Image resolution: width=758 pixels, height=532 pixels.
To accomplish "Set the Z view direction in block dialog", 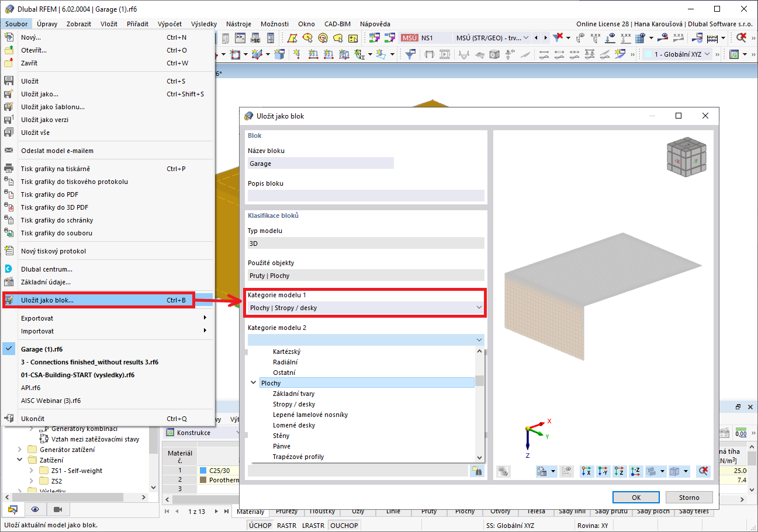I will tap(619, 471).
